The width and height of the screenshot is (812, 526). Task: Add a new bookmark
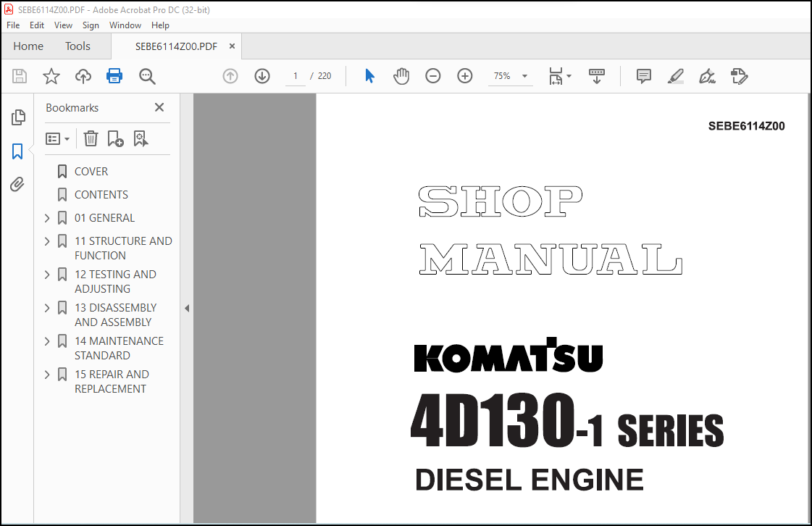point(115,139)
